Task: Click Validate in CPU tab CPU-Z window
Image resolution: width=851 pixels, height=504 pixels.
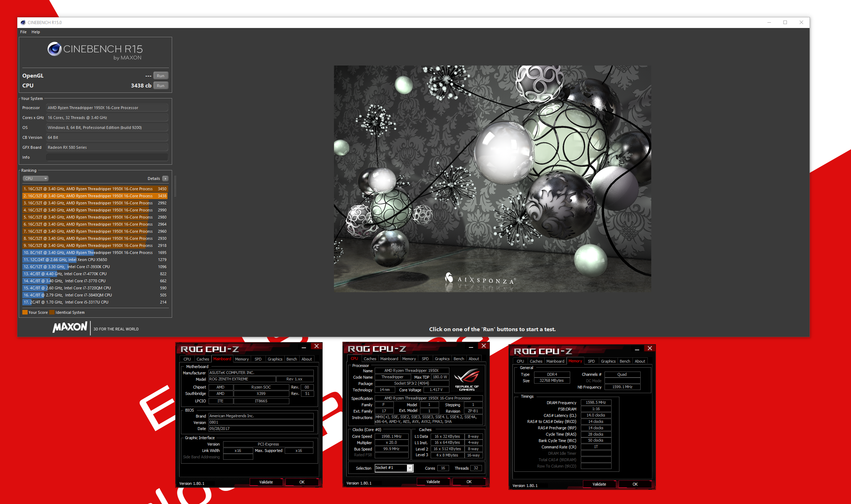Action: click(433, 482)
